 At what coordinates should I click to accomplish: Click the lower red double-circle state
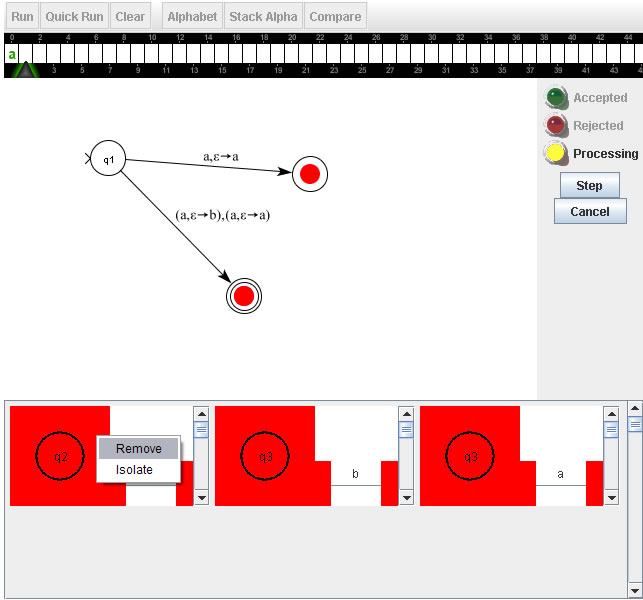tap(242, 295)
